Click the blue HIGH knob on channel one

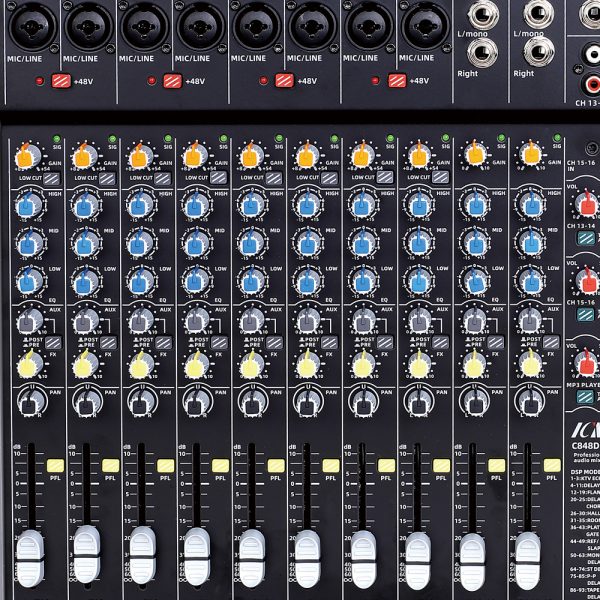pos(30,205)
